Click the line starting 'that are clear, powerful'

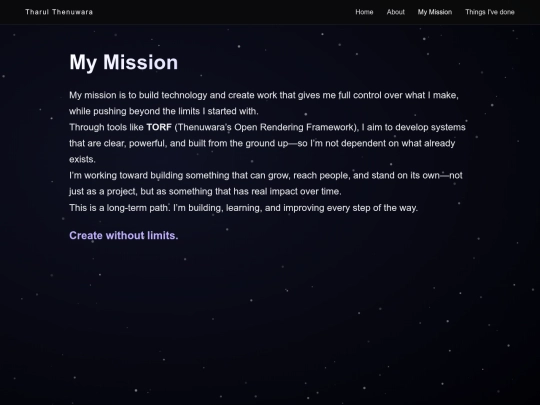click(x=262, y=144)
